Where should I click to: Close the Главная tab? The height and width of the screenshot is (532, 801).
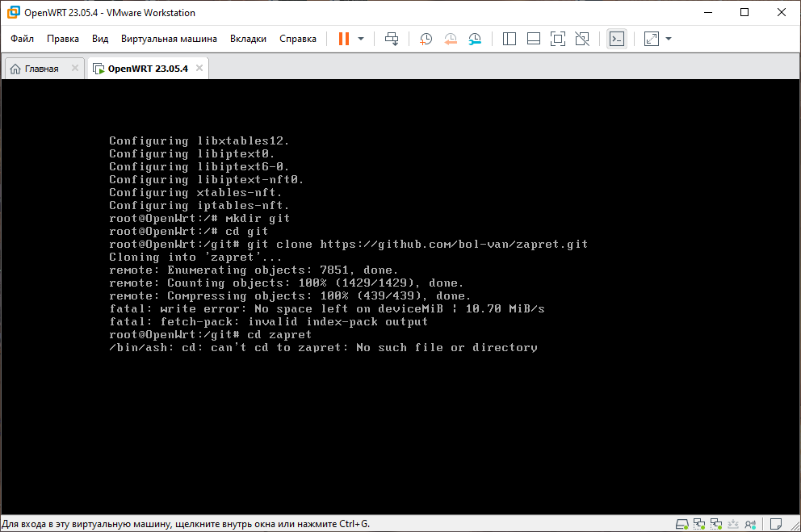[x=75, y=68]
